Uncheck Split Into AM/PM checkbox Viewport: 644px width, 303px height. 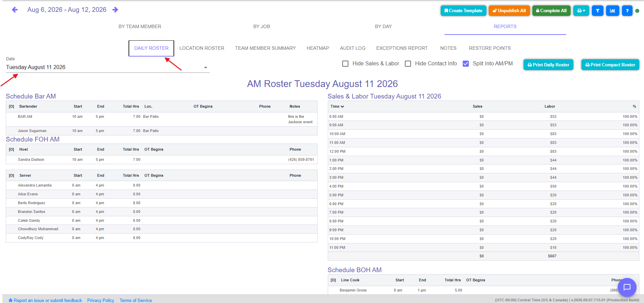pos(466,64)
